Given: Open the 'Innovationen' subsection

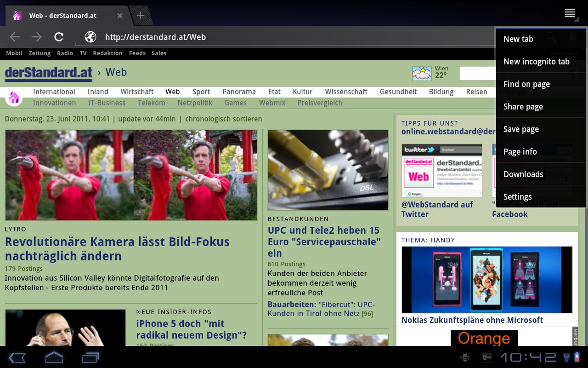Looking at the screenshot, I should pos(54,103).
